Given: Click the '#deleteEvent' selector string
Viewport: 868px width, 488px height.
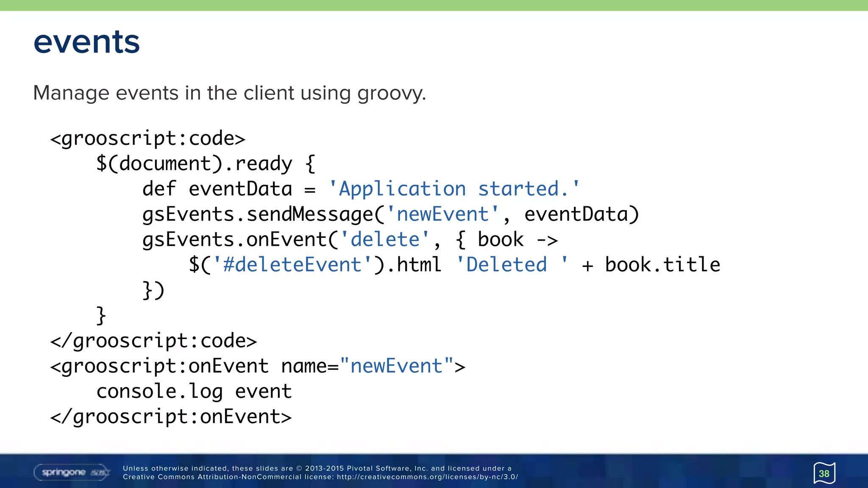Looking at the screenshot, I should [292, 265].
